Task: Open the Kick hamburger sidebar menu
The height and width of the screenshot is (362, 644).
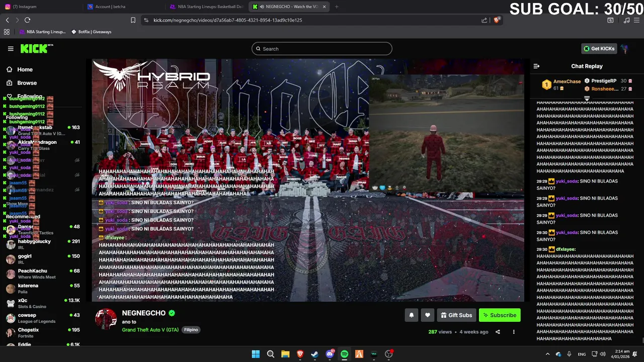Action: (11, 49)
